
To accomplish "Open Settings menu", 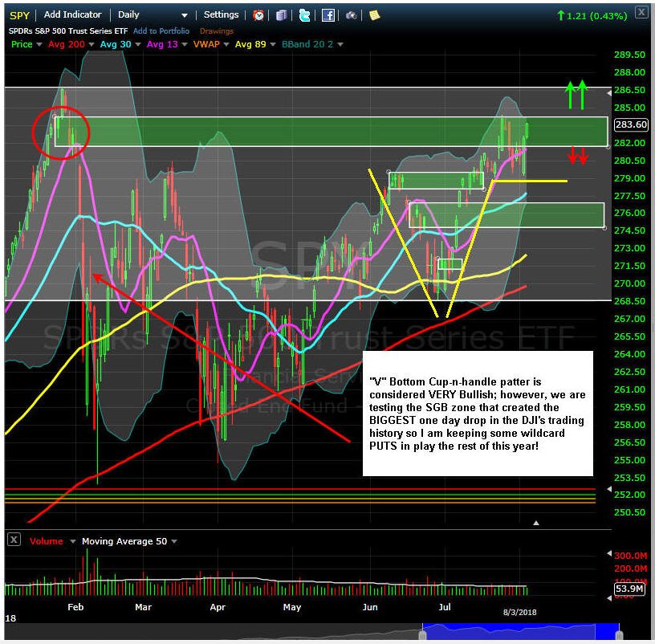I will (x=221, y=14).
